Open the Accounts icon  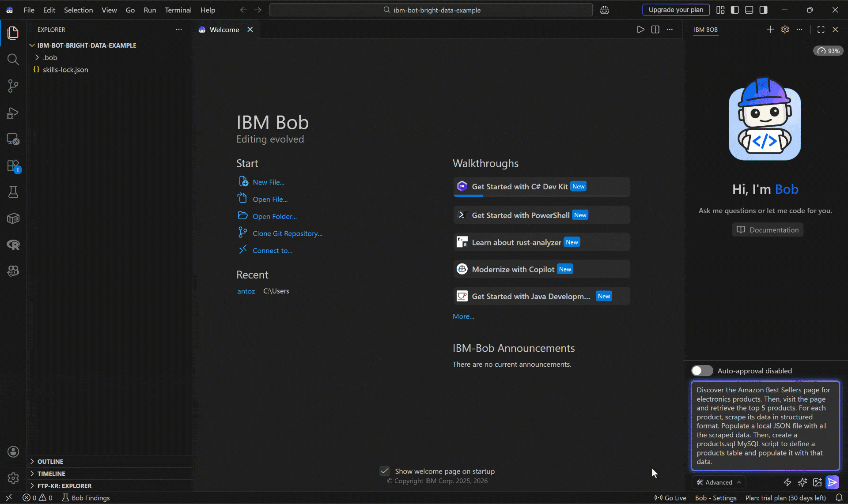tap(13, 451)
